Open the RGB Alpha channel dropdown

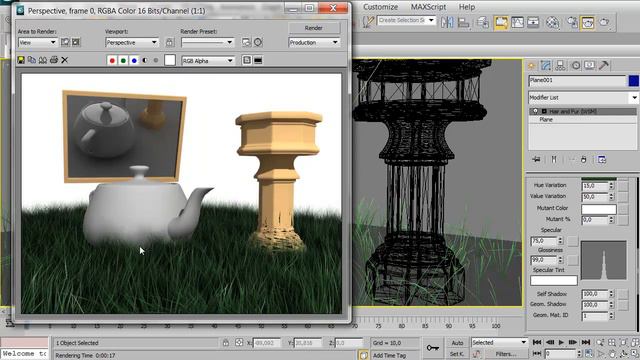(x=208, y=60)
